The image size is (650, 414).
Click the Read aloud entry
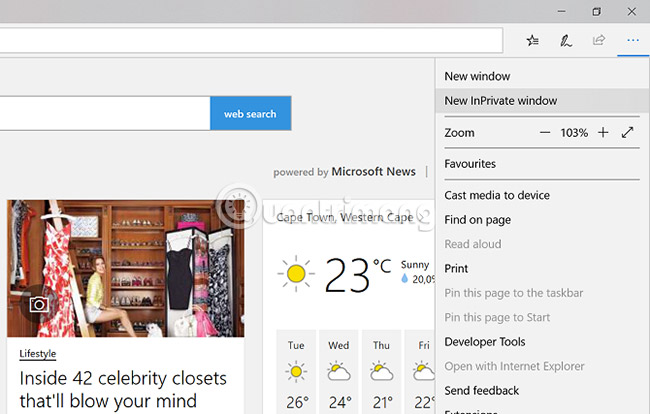[543, 244]
